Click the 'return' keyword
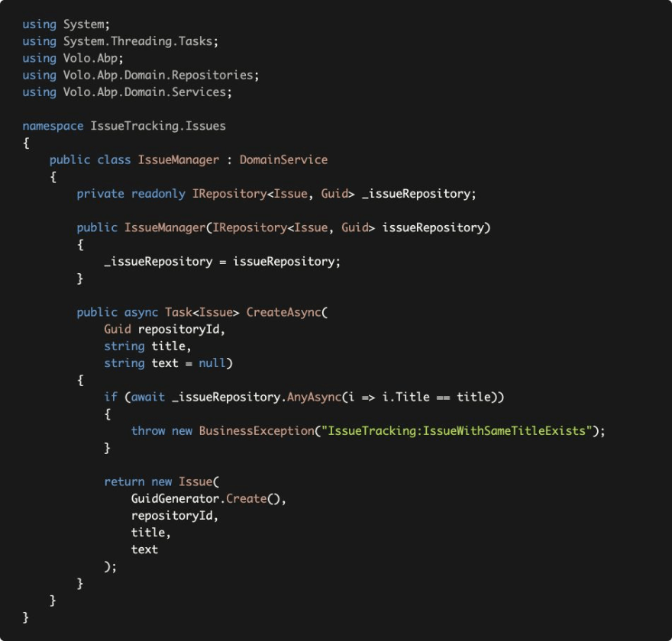This screenshot has width=672, height=641. [124, 482]
